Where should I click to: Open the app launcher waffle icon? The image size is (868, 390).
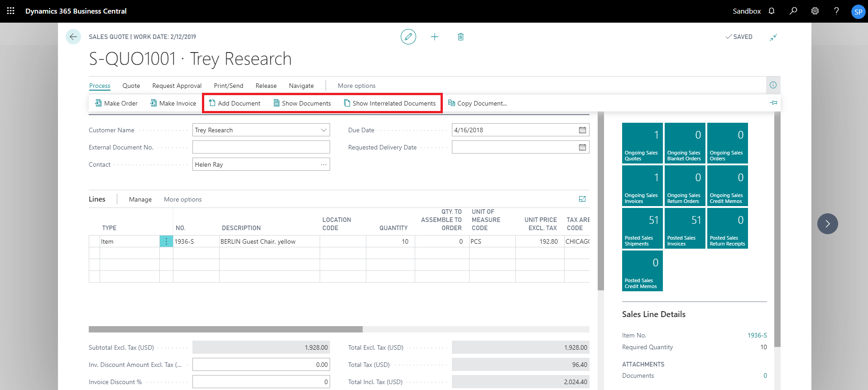coord(11,11)
